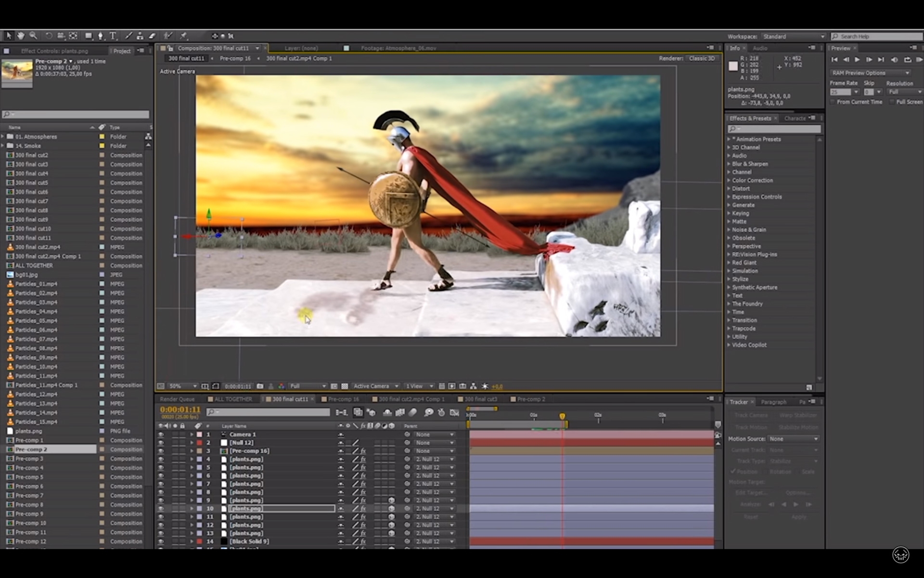
Task: Click the RAM preview play button
Action: 919,60
